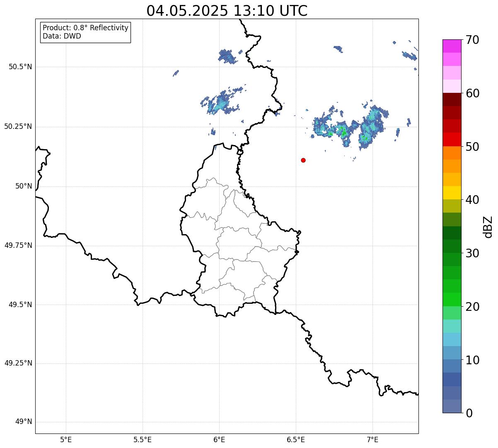Click the 20 tick on colorbar

pyautogui.click(x=472, y=307)
